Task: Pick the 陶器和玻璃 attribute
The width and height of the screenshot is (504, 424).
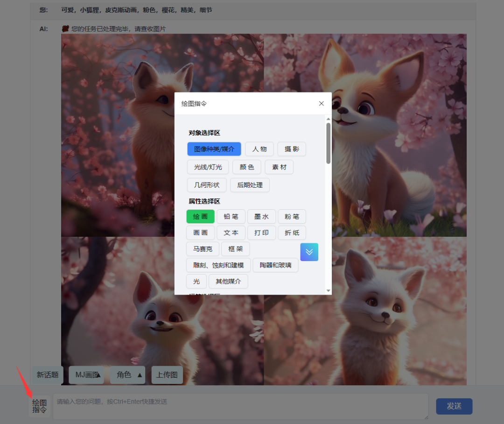Action: point(275,265)
